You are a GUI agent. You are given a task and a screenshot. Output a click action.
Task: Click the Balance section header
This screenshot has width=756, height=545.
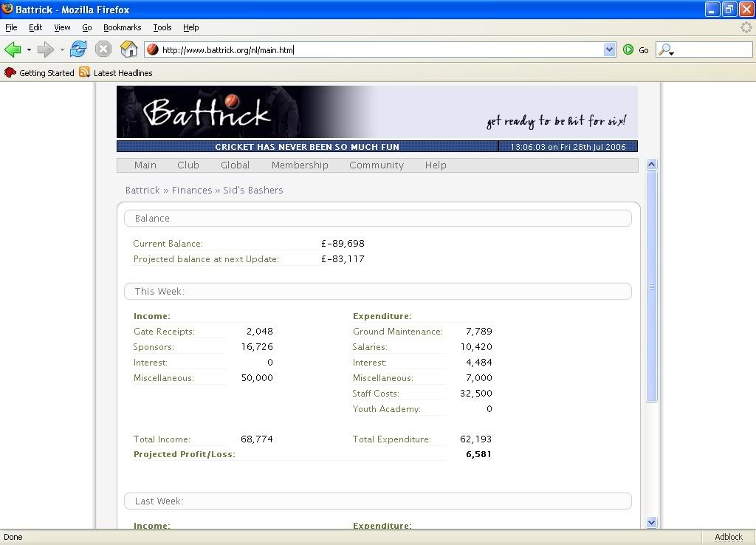(x=378, y=218)
